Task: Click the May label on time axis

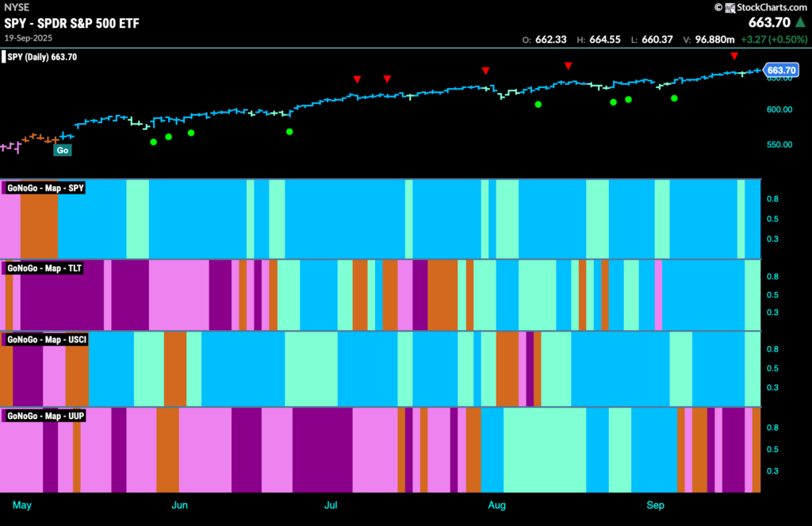Action: click(x=21, y=505)
